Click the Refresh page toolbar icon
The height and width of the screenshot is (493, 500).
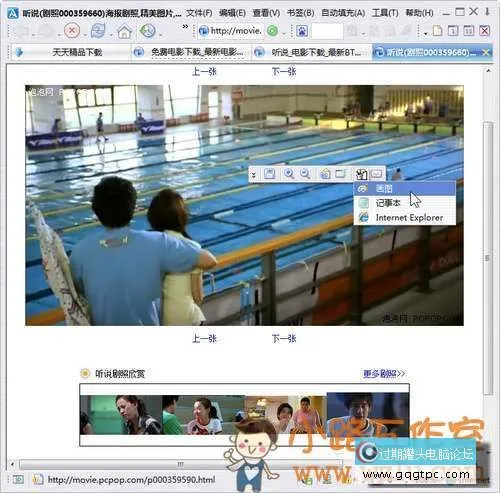[99, 31]
